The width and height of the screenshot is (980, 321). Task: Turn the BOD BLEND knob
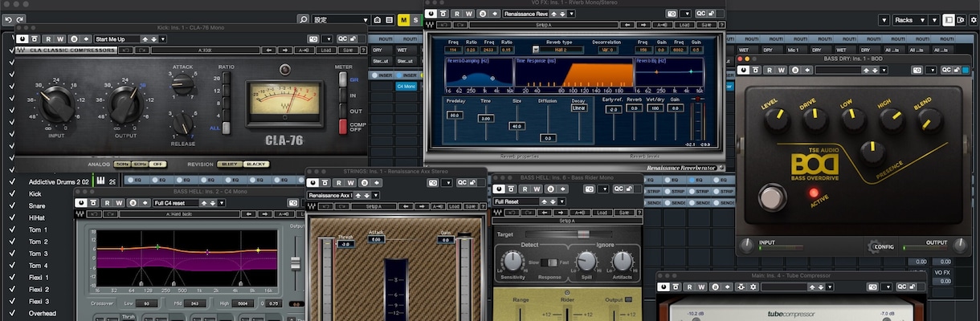(x=929, y=120)
